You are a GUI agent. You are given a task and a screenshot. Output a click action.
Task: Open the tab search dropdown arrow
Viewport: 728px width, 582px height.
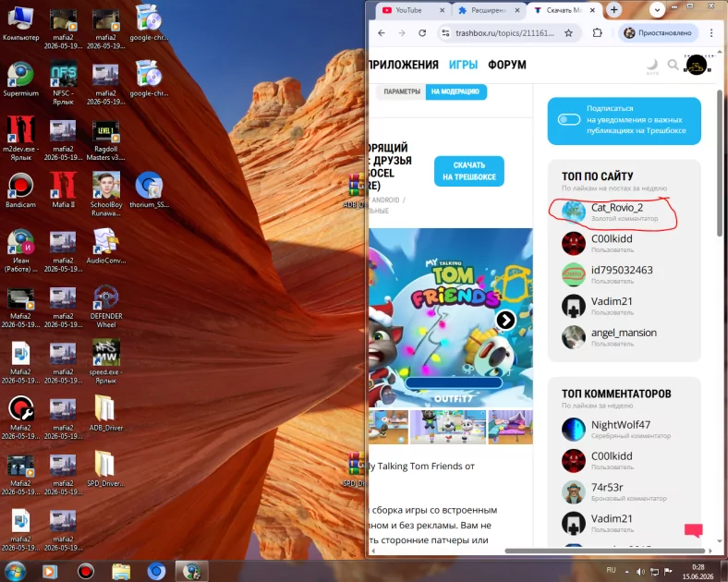(x=657, y=9)
